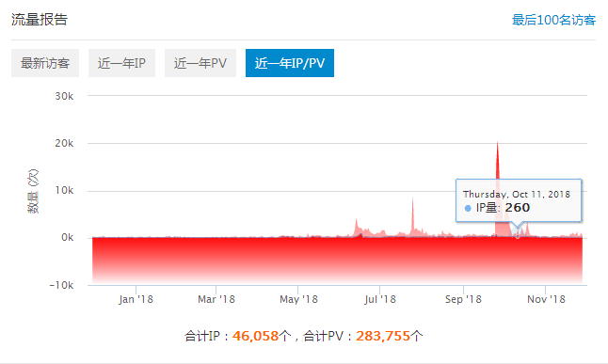Click the blue IP量 dot in tooltip
The image size is (608, 364).
(468, 208)
